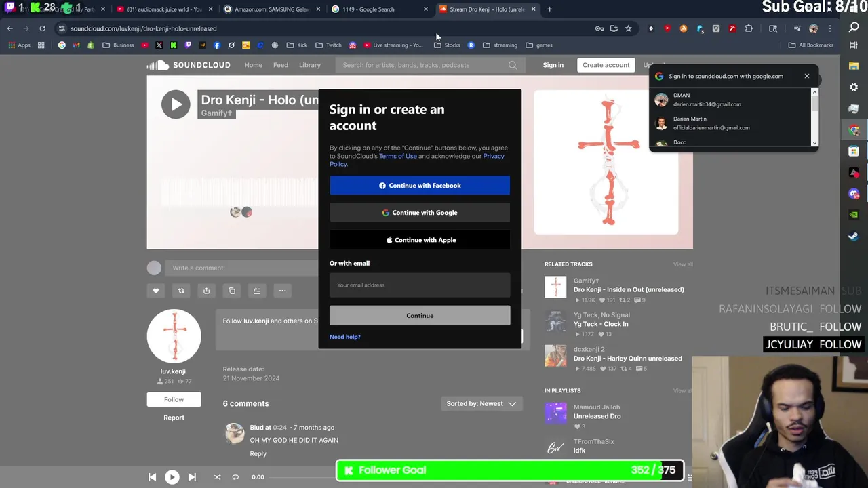This screenshot has height=488, width=868.
Task: Open a new browser tab
Action: coord(549,9)
